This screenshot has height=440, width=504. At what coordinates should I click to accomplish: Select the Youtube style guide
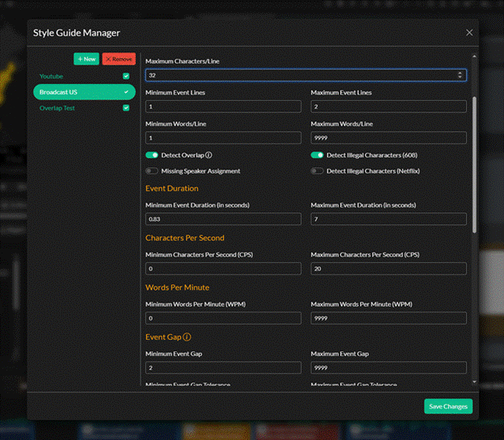tap(52, 77)
